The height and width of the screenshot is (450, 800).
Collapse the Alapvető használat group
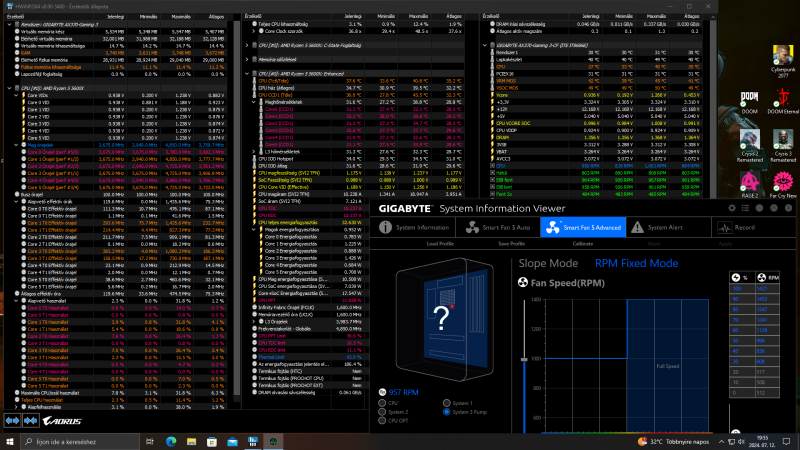tap(16, 301)
